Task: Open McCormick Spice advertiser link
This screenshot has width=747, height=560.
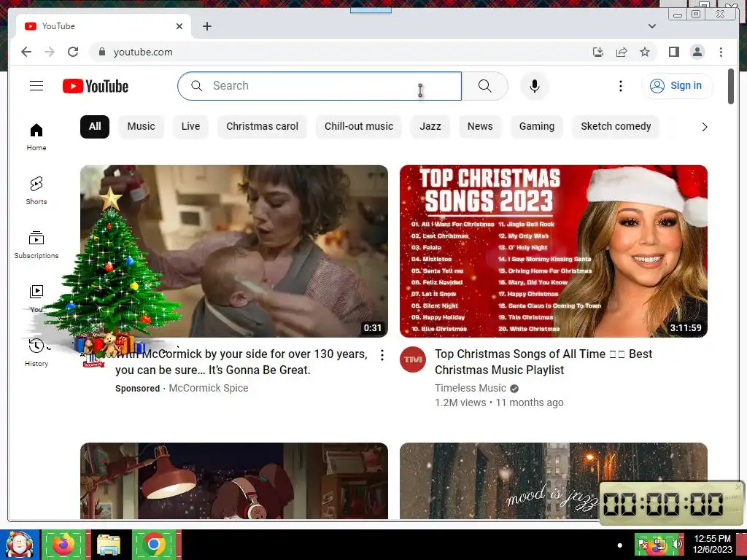Action: tap(208, 388)
